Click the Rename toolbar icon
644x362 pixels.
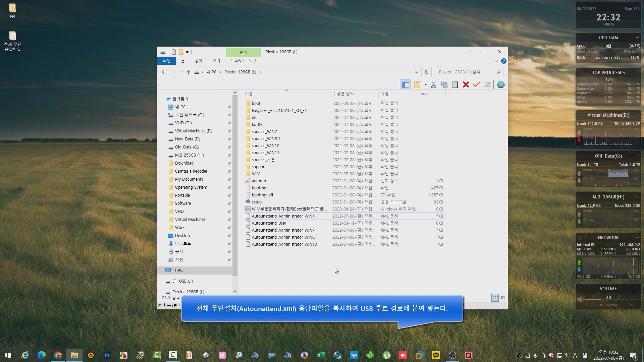(x=487, y=85)
